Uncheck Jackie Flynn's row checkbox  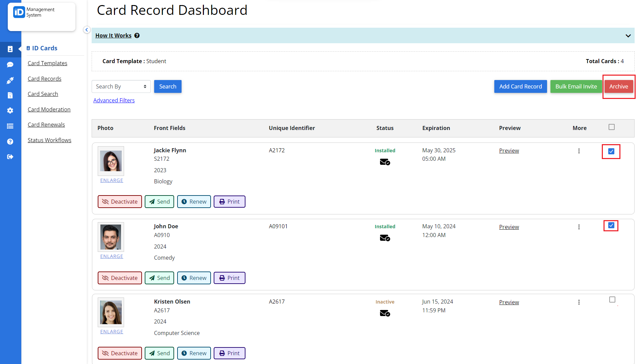611,152
